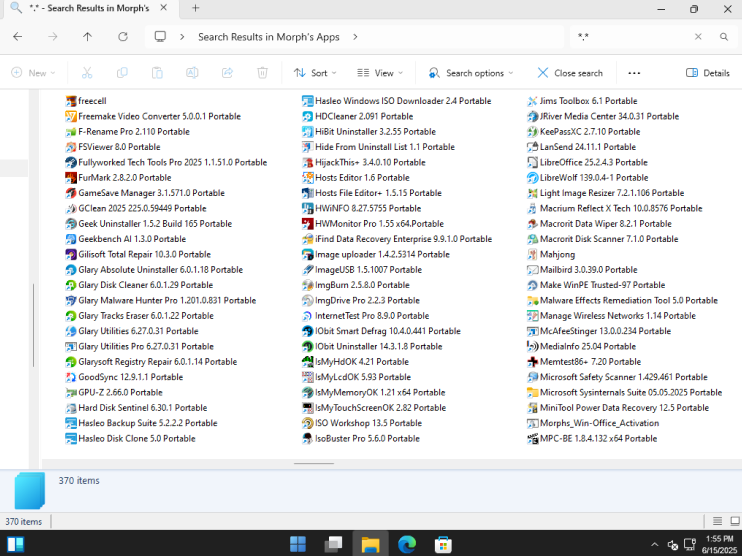The height and width of the screenshot is (556, 742).
Task: Click the LibreWolf icon
Action: [x=532, y=178]
